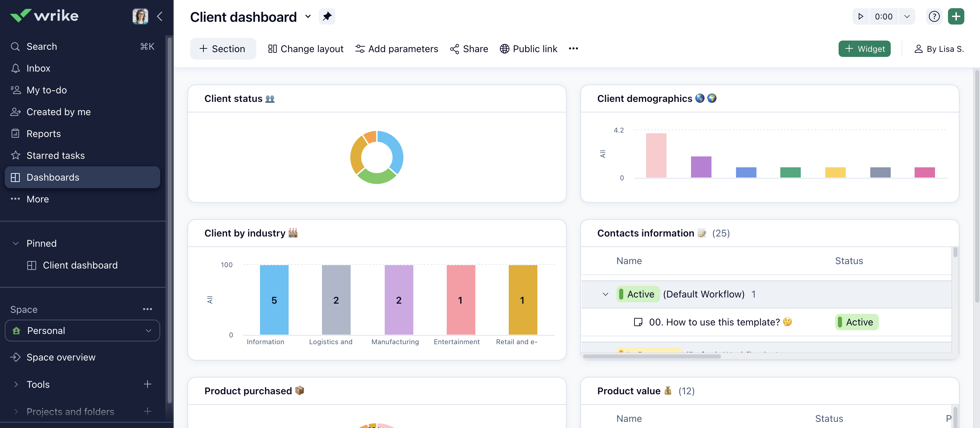Start the timer with play button

[x=860, y=16]
